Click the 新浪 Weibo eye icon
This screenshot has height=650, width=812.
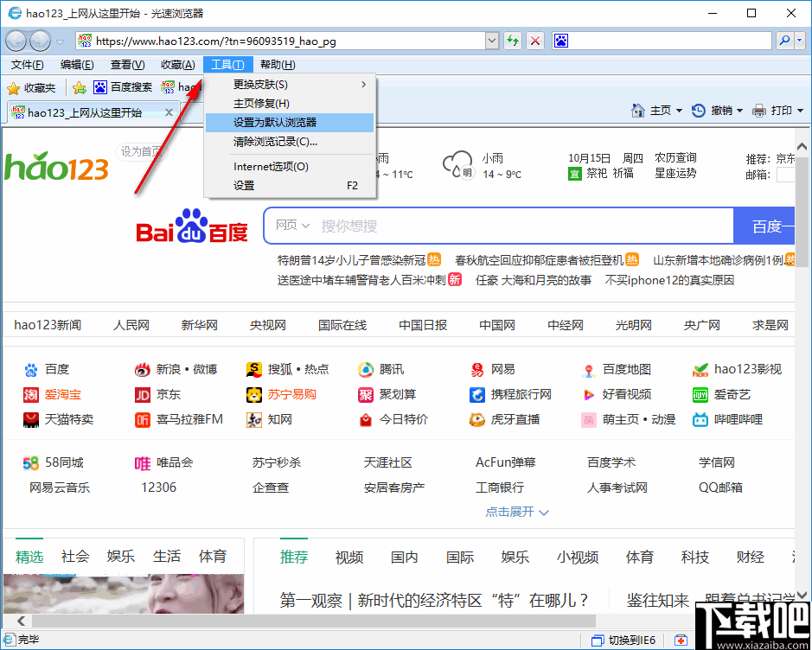(x=143, y=369)
